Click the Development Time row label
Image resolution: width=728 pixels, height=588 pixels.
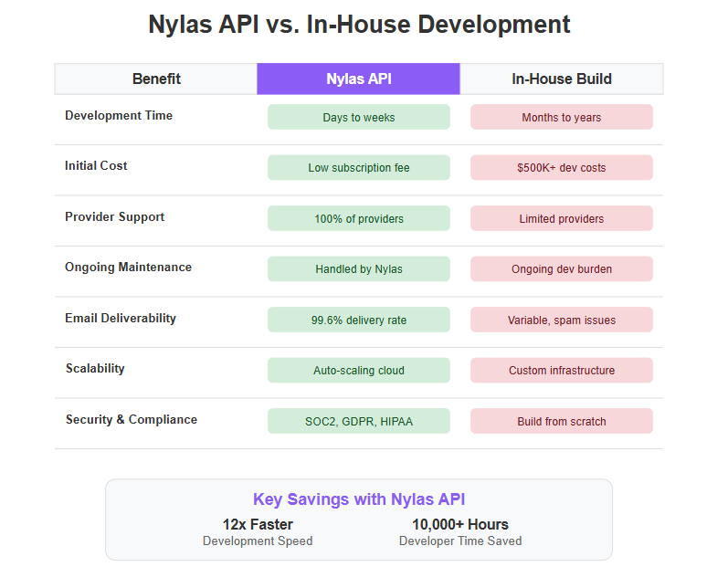[119, 116]
